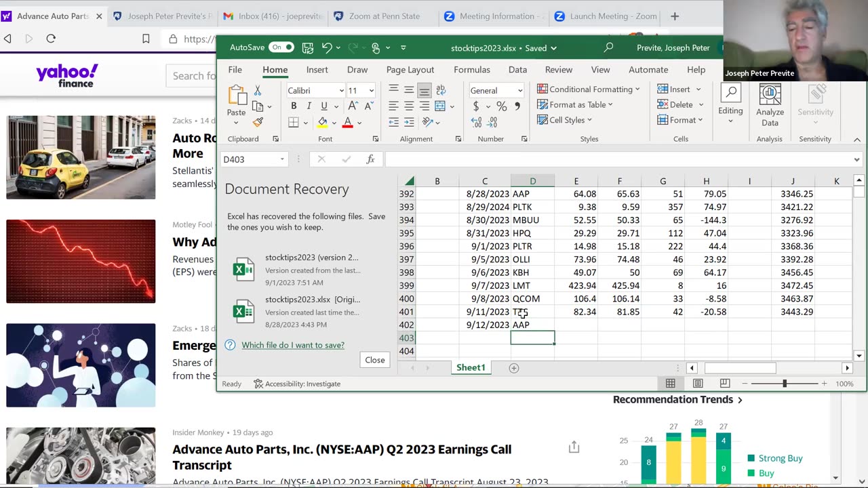The height and width of the screenshot is (488, 868).
Task: Click the Increase Decimal icon
Action: pyautogui.click(x=476, y=122)
